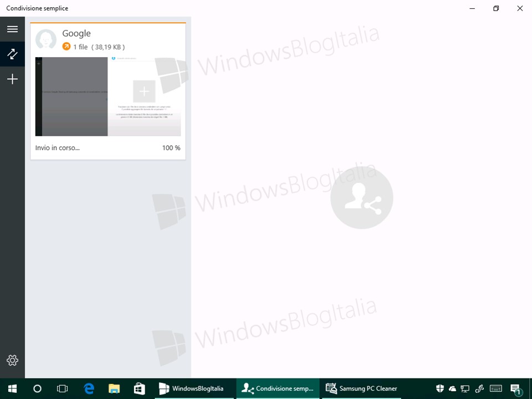Open the hamburger navigation menu
The height and width of the screenshot is (399, 532).
click(12, 29)
